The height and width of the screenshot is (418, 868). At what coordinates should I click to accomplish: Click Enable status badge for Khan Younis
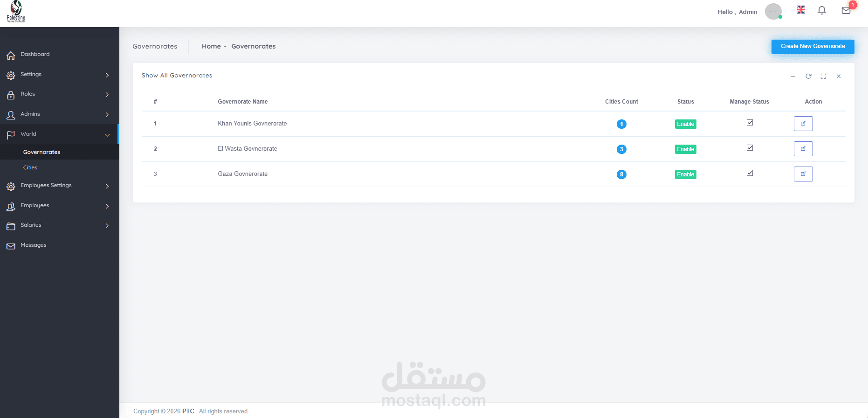[x=685, y=124]
